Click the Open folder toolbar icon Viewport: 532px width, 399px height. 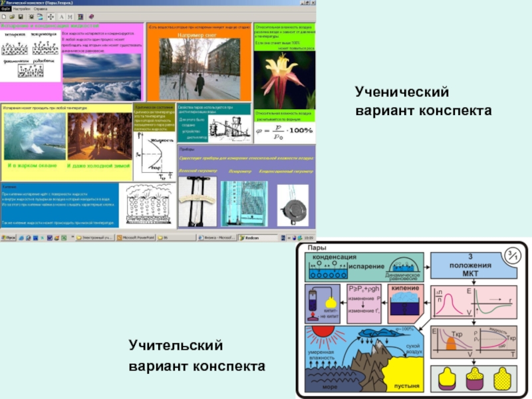click(x=12, y=17)
